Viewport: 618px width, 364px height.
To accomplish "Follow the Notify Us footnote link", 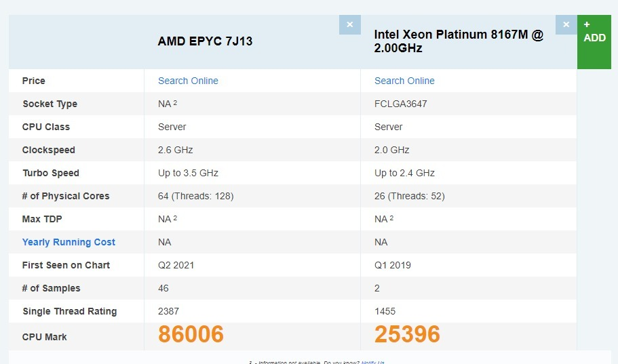I will [x=373, y=362].
